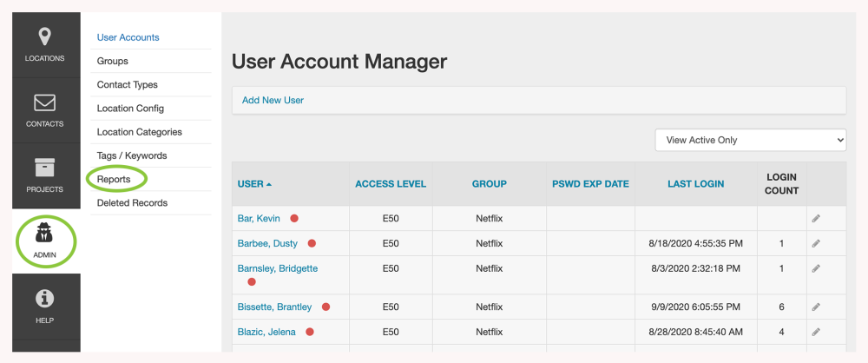
Task: Click the pencil edit icon for Dusty Barbee
Action: coord(816,244)
